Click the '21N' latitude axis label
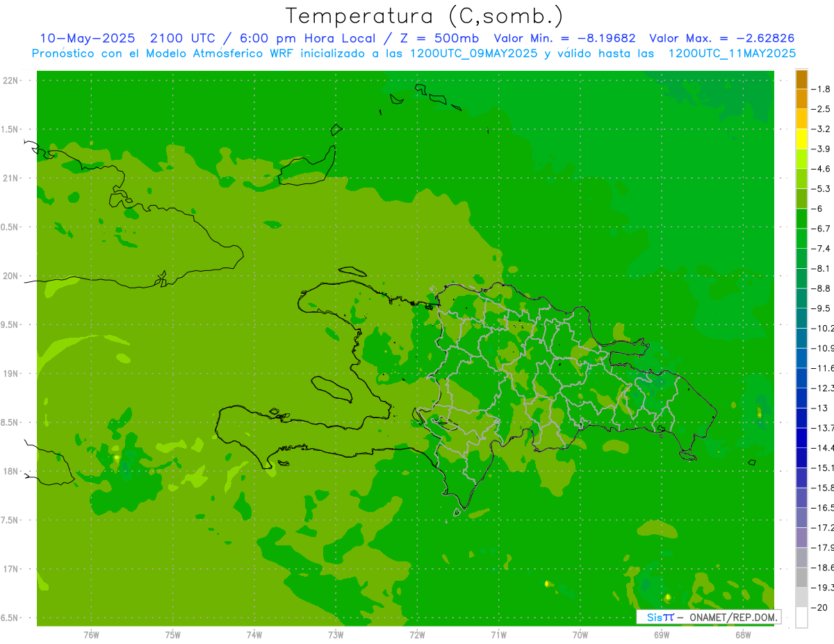Screen dimensions: 834x644 point(11,178)
